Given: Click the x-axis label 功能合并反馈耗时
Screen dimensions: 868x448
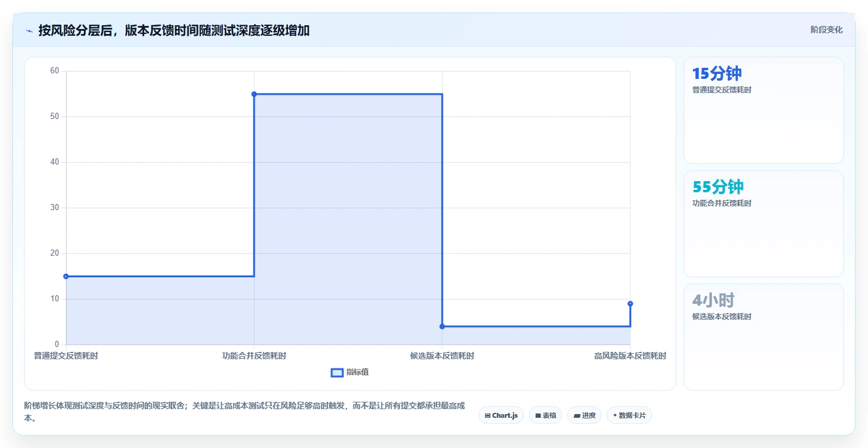Looking at the screenshot, I should pyautogui.click(x=254, y=356).
